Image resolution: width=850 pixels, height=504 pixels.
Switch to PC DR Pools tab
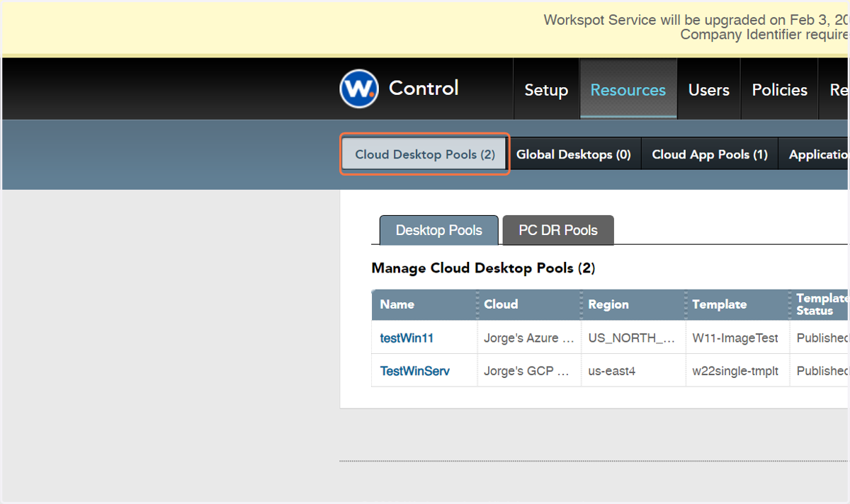[x=558, y=230]
